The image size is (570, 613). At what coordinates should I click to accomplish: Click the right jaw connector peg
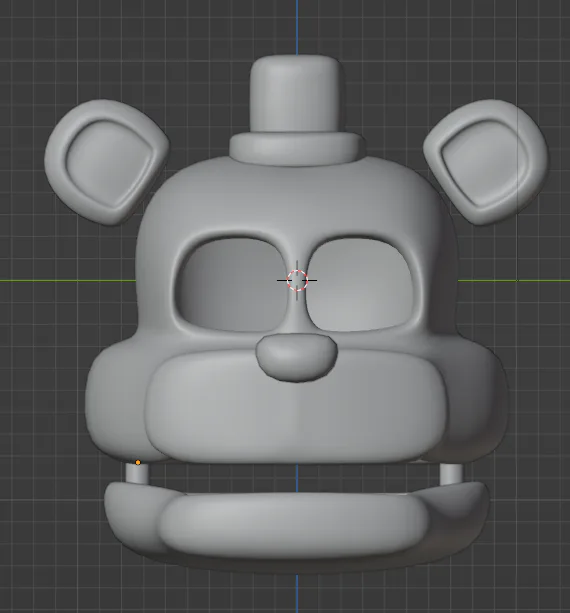click(451, 474)
